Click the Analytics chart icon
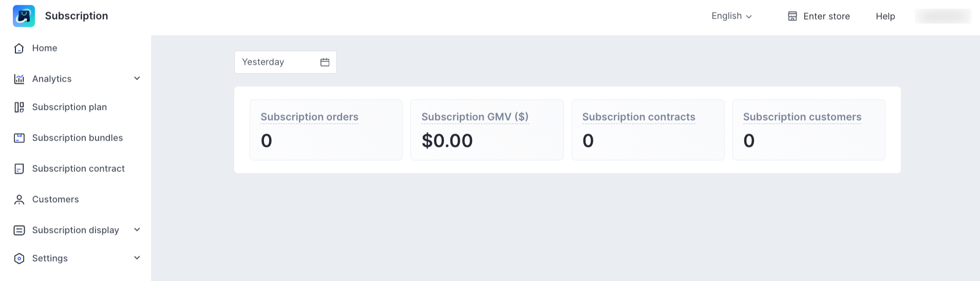This screenshot has width=980, height=281. [19, 79]
